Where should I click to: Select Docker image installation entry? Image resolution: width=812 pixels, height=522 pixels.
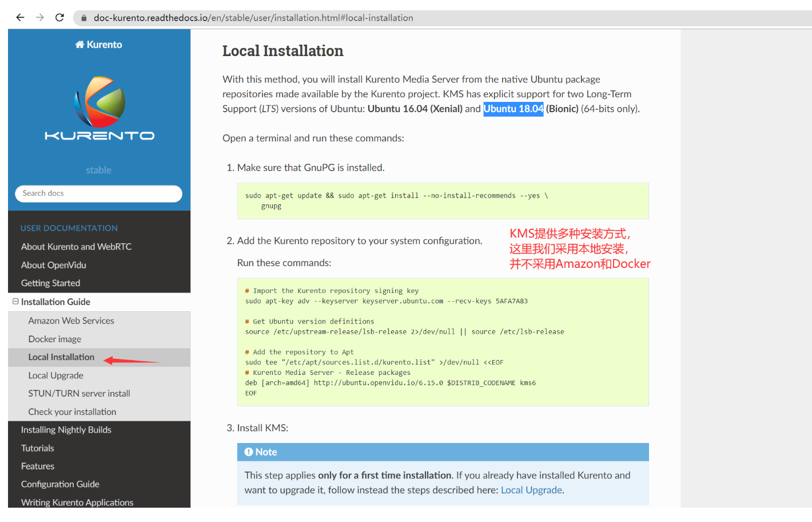click(55, 339)
